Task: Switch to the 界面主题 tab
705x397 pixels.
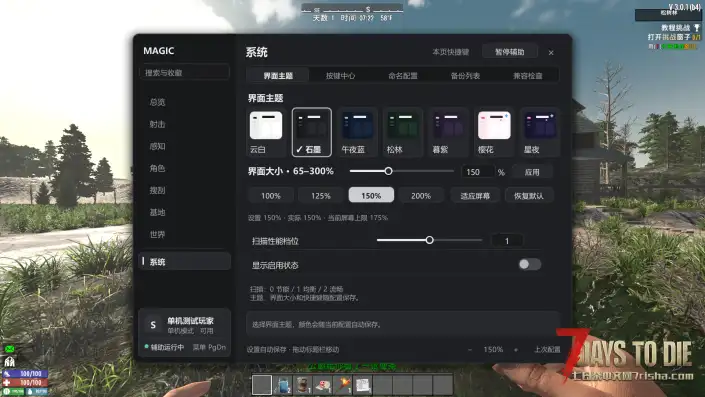Action: coord(278,76)
